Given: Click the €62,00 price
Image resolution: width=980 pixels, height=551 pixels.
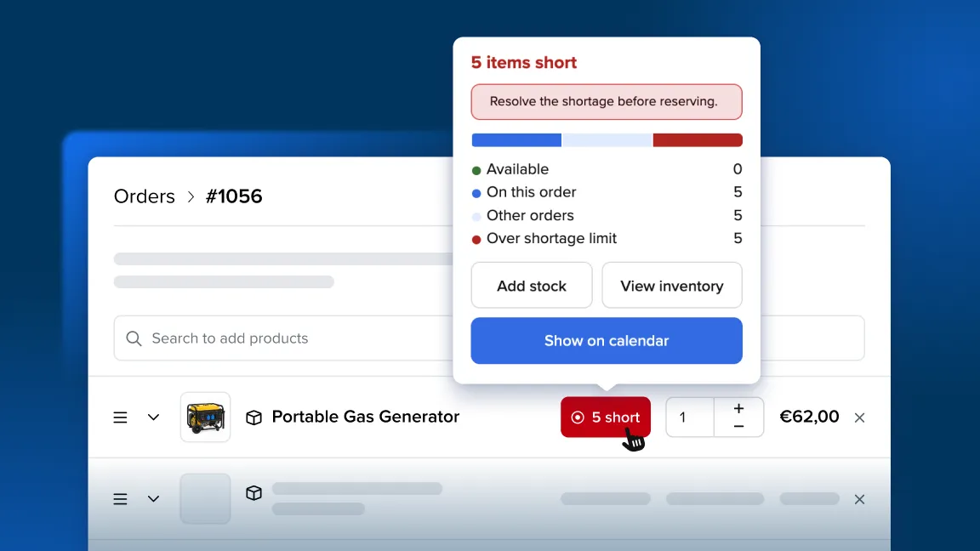Looking at the screenshot, I should (809, 417).
